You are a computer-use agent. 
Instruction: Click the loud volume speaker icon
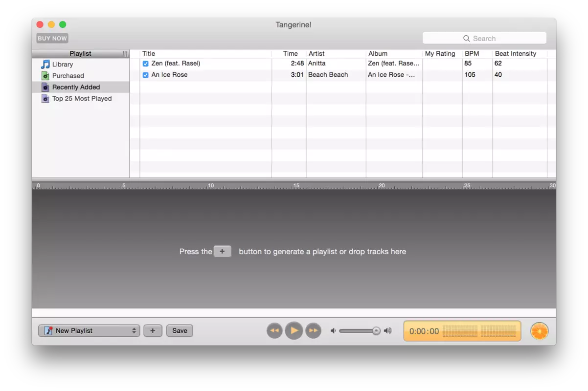tap(388, 331)
